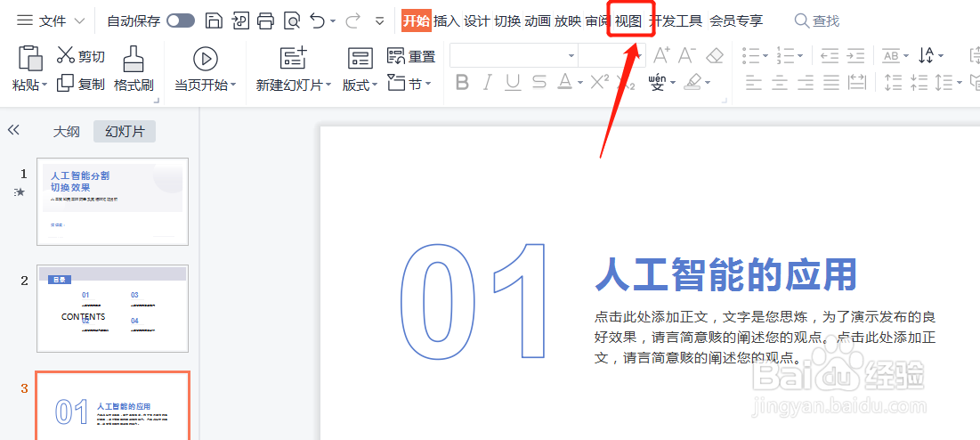The image size is (980, 440).
Task: Click the 复制 copy button
Action: click(81, 84)
